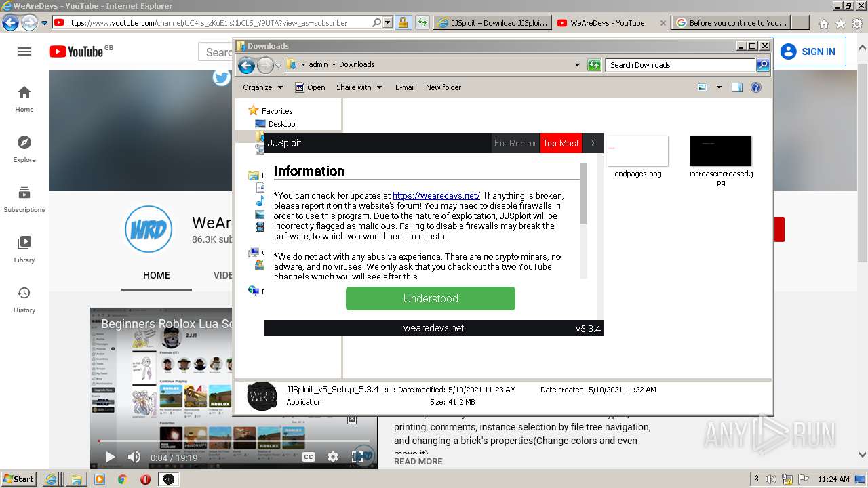
Task: Click the Search Downloads magnifier icon
Action: (763, 65)
